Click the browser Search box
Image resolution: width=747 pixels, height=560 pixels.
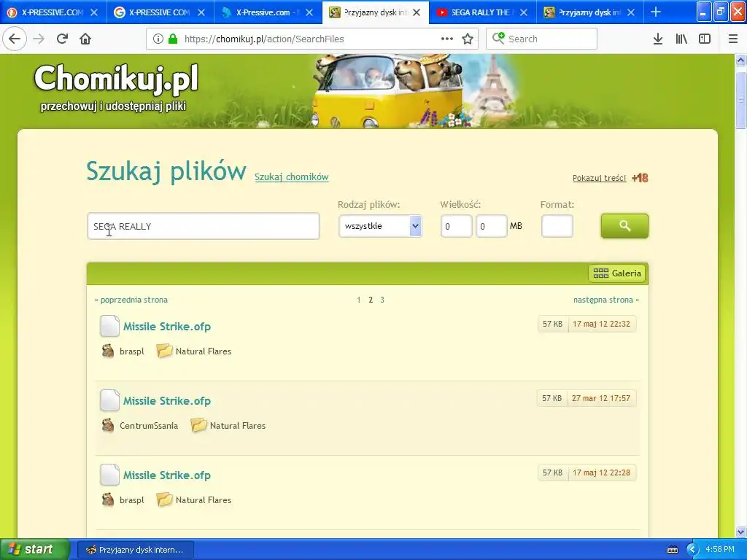click(542, 39)
